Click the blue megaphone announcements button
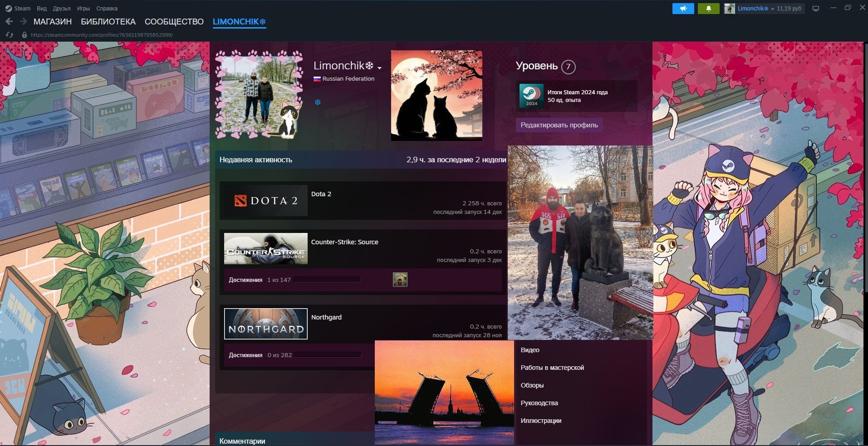Viewport: 868px width, 446px height. tap(683, 9)
